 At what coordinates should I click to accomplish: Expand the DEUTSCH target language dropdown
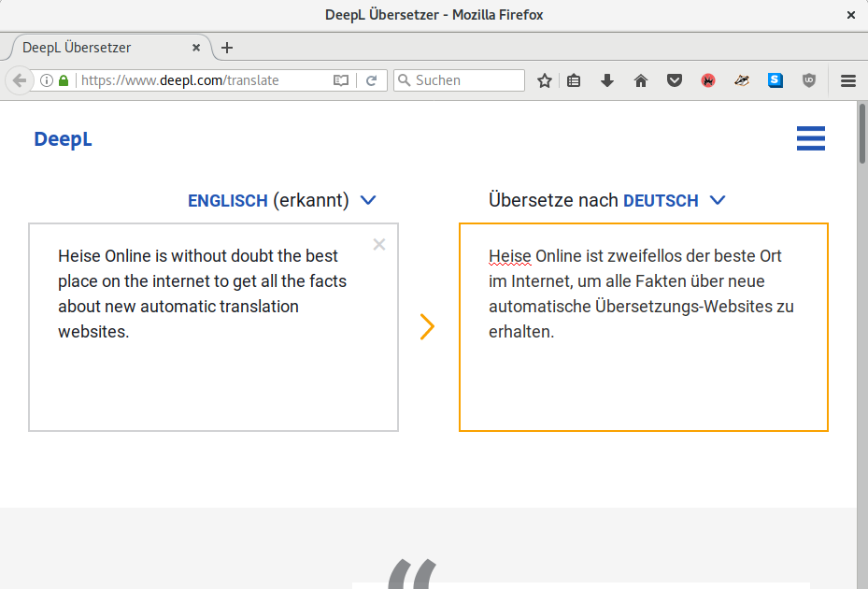tap(718, 200)
